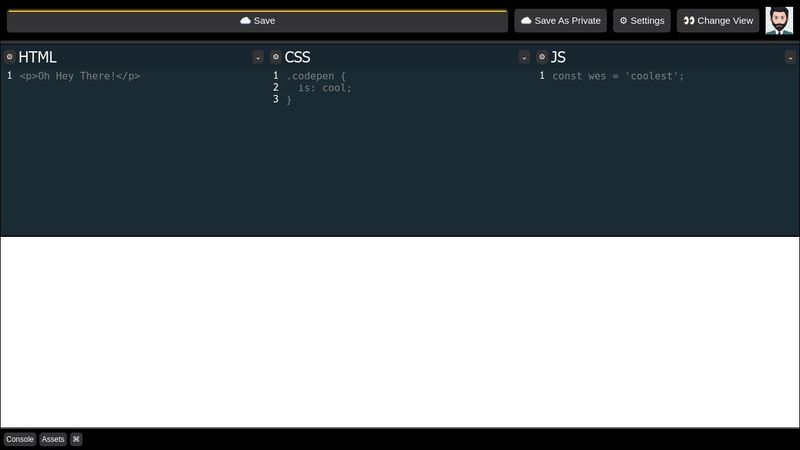Click the HTML panel title
Screen dimensions: 800x450
37,57
